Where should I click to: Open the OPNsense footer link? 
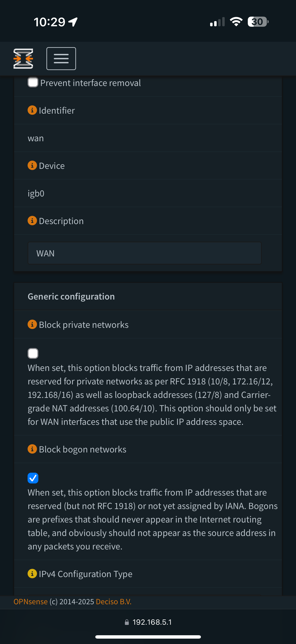pyautogui.click(x=30, y=602)
